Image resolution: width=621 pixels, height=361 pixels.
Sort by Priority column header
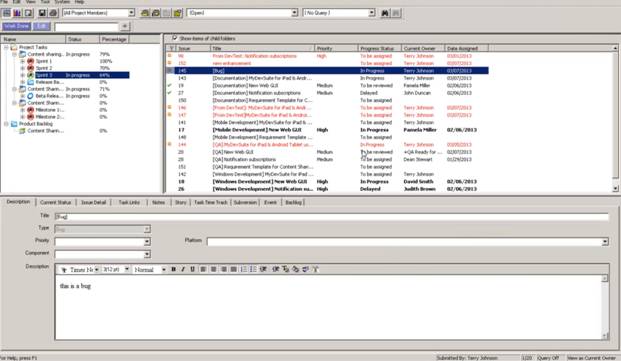click(x=336, y=48)
